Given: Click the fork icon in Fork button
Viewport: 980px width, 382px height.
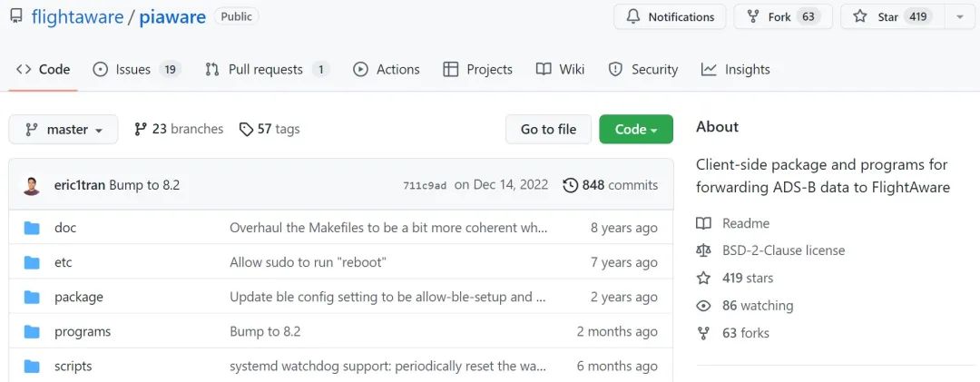Looking at the screenshot, I should coord(753,17).
